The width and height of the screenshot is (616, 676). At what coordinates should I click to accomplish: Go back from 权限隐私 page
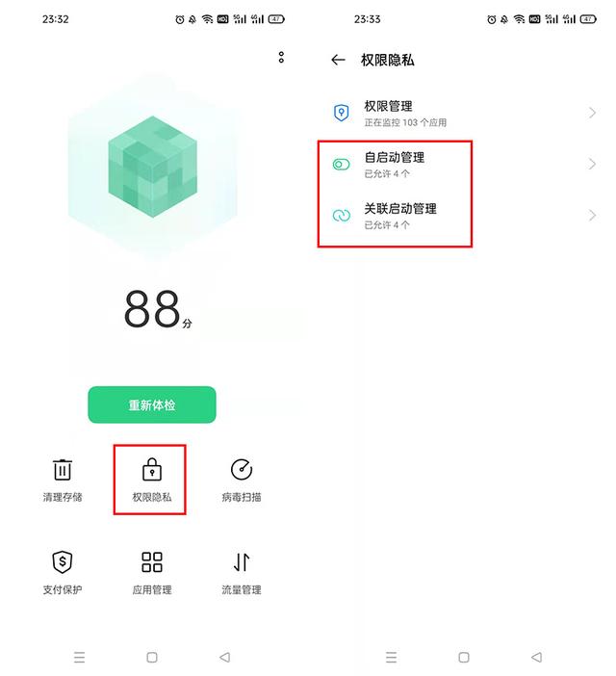pyautogui.click(x=338, y=60)
